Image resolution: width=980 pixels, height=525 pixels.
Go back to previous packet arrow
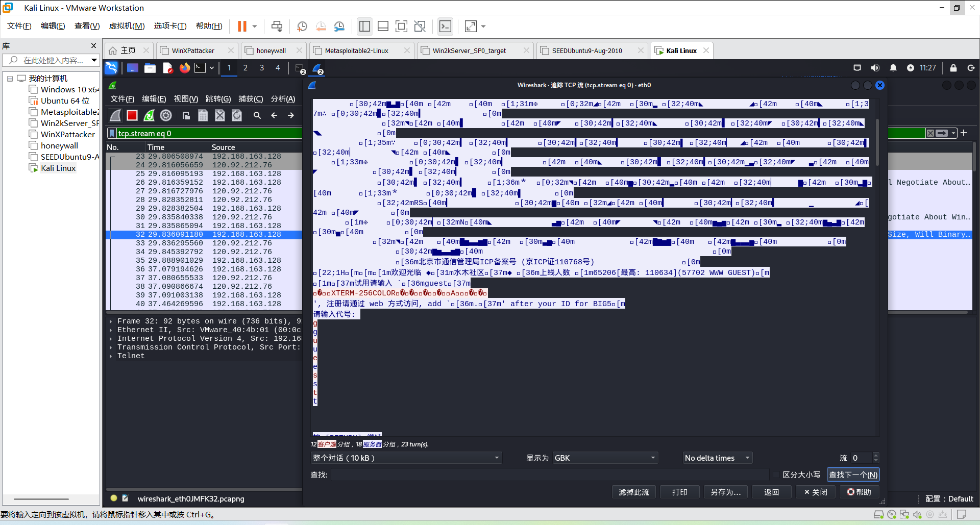[274, 115]
